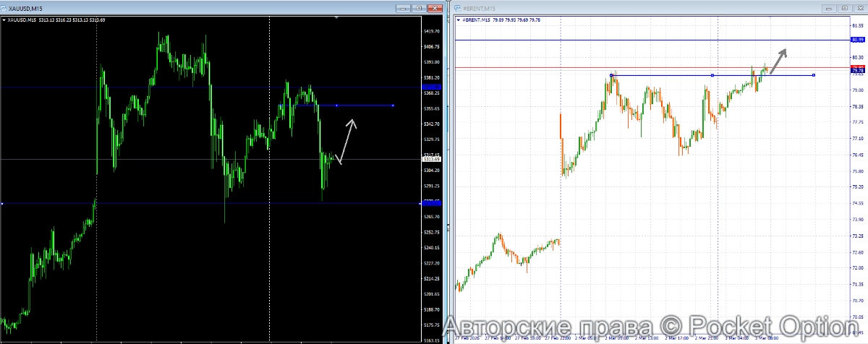
Task: Select the red horizontal line on BRENT chart
Action: (651, 68)
